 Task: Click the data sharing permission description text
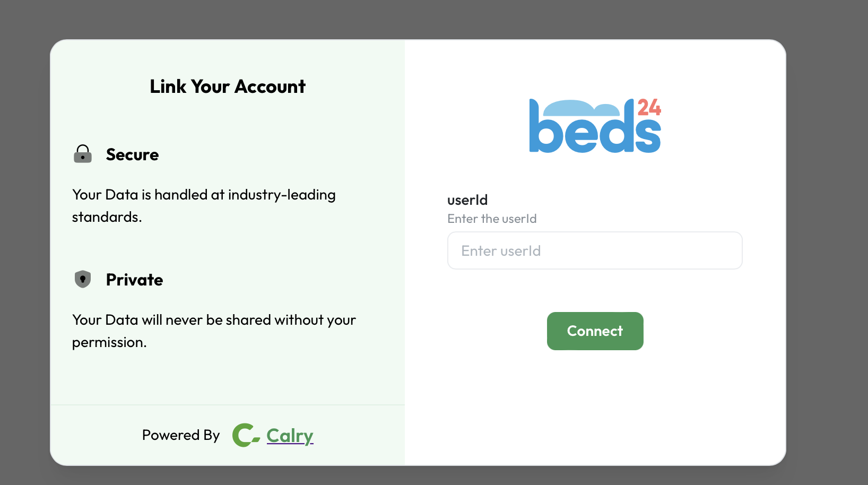click(x=213, y=331)
